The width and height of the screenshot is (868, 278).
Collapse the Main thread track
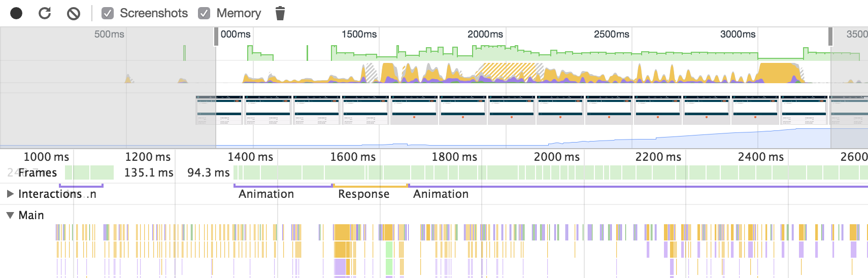10,215
